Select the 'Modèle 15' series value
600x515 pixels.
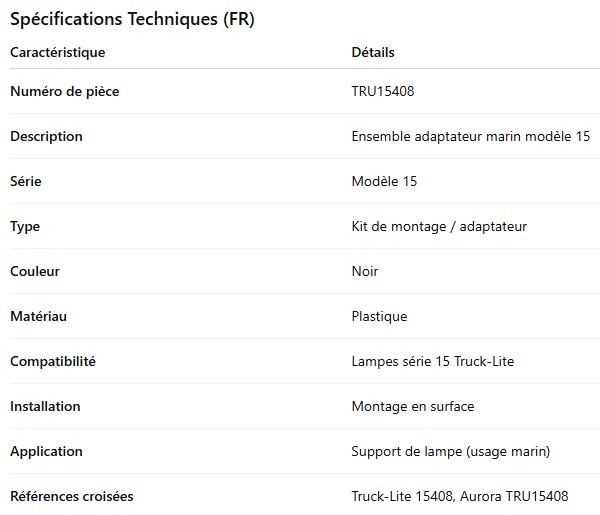tap(384, 181)
